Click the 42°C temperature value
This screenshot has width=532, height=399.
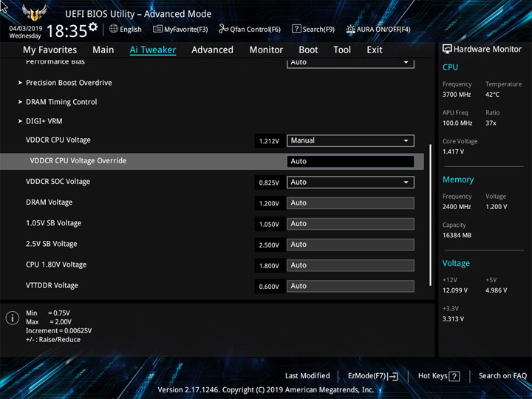(492, 95)
